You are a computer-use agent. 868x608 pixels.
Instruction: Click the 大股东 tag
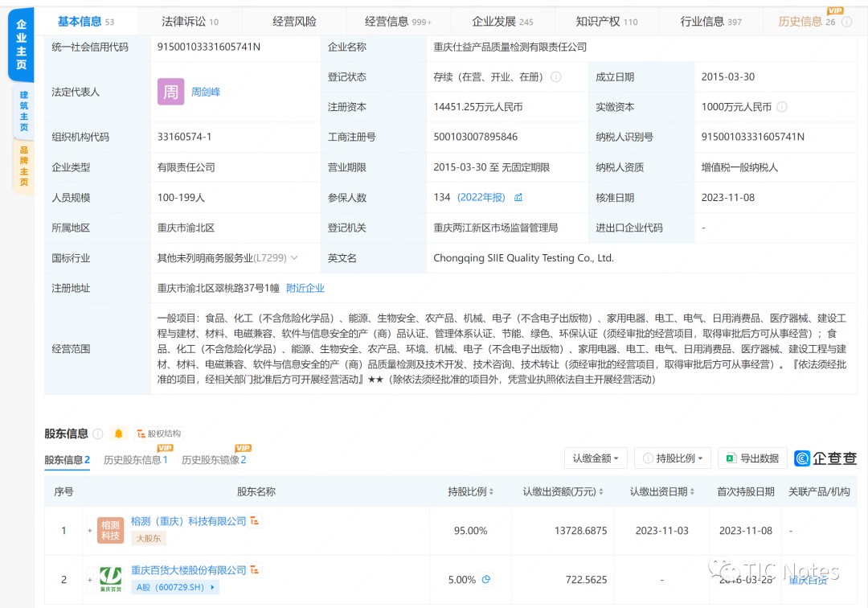tap(149, 538)
